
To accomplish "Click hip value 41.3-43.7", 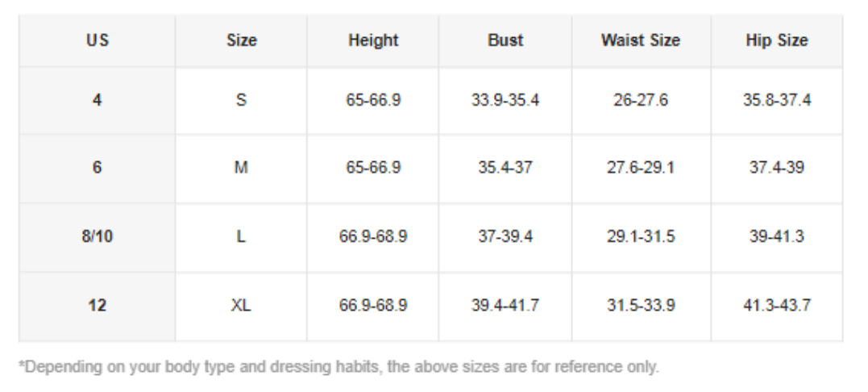I will pyautogui.click(x=777, y=307).
